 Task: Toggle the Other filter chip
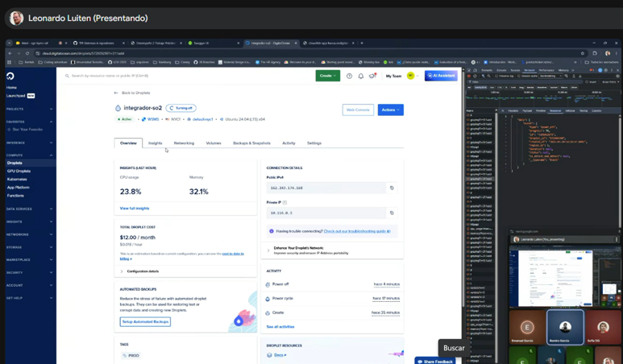click(x=574, y=87)
